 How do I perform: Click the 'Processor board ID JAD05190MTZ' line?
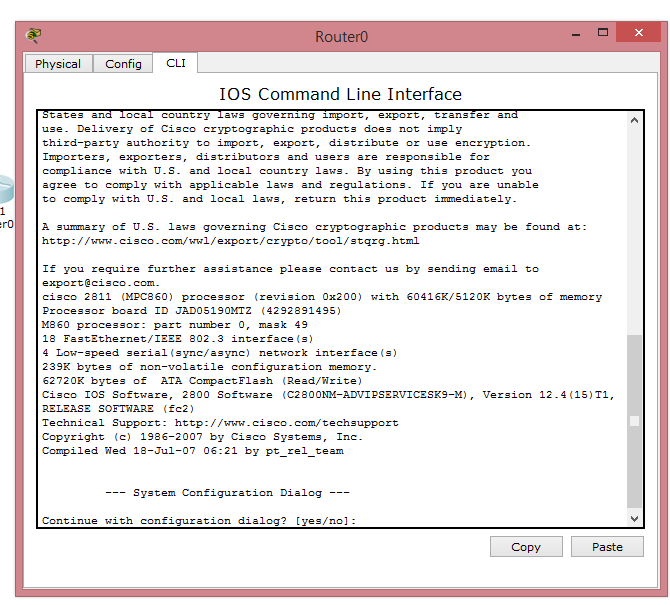click(x=191, y=311)
